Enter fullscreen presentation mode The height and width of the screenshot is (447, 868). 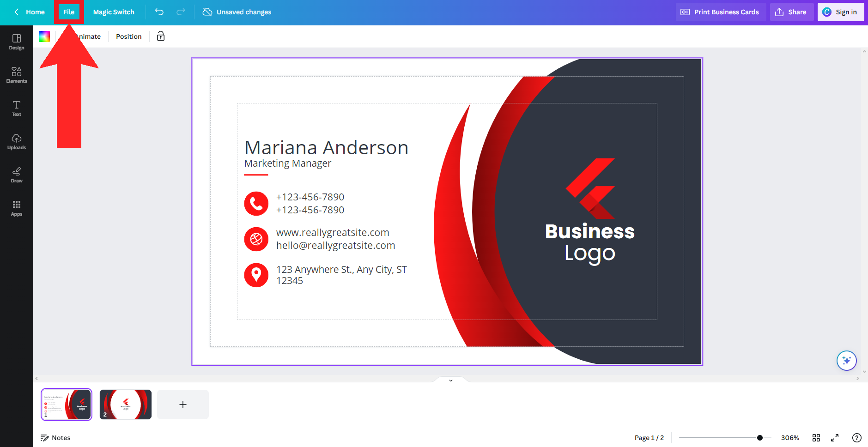(x=835, y=438)
